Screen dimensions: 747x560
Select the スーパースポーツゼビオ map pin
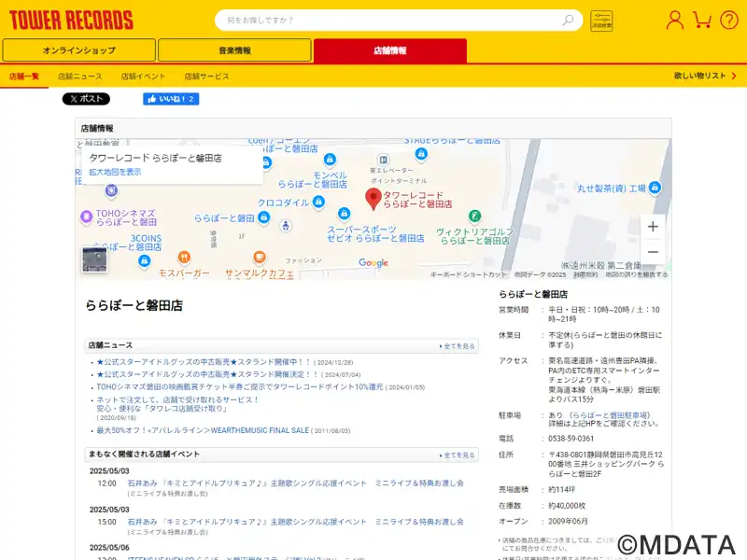pos(344,214)
